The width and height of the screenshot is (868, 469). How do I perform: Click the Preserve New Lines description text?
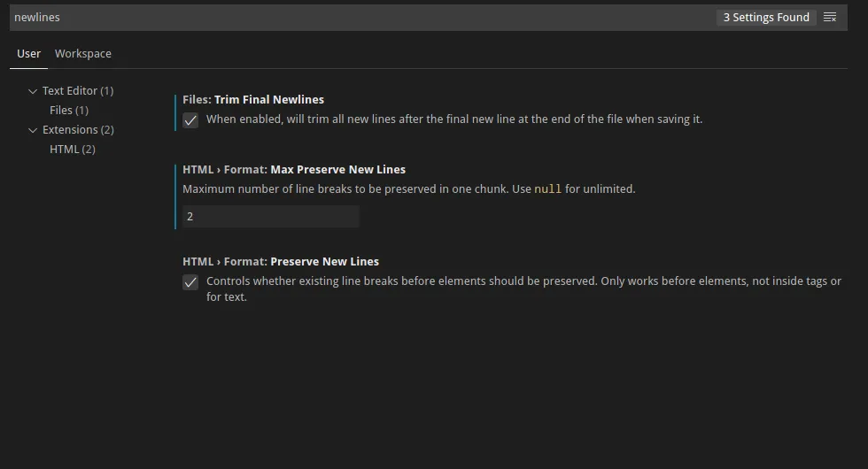tap(523, 281)
